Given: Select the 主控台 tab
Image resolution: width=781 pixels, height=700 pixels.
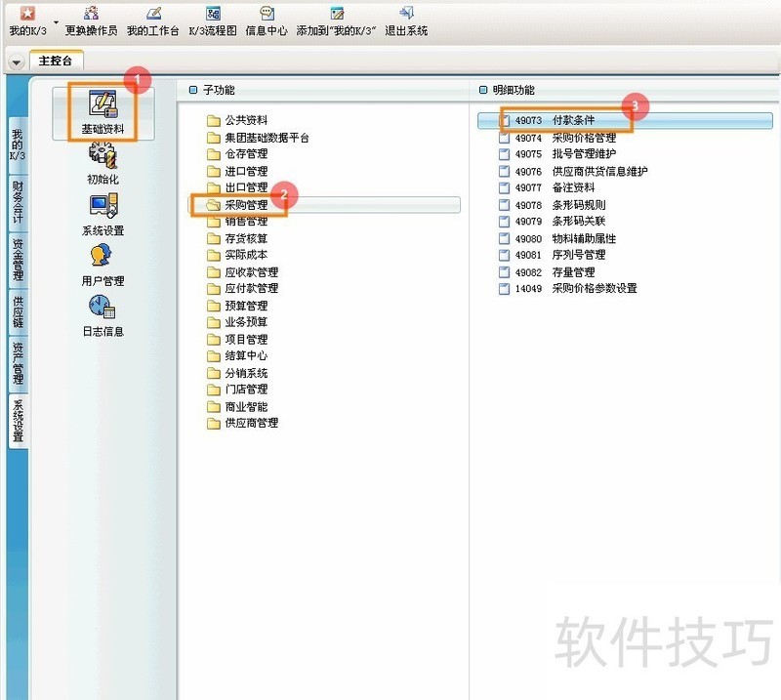Looking at the screenshot, I should click(x=56, y=61).
